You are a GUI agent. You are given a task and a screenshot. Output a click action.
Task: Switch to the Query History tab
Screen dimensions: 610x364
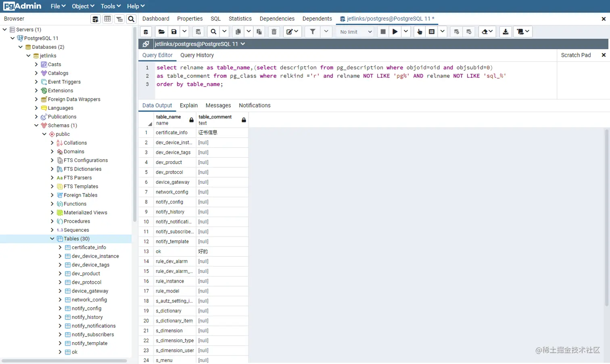(x=197, y=55)
